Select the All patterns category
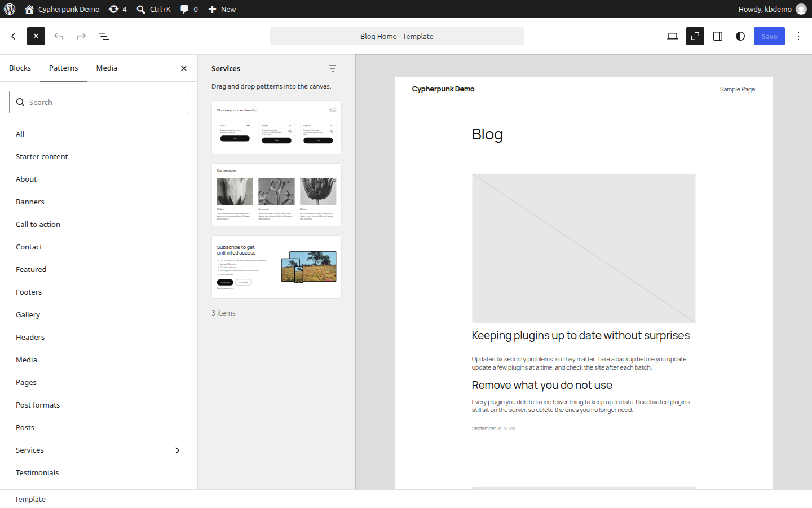Viewport: 812px width, 508px height. point(99,134)
